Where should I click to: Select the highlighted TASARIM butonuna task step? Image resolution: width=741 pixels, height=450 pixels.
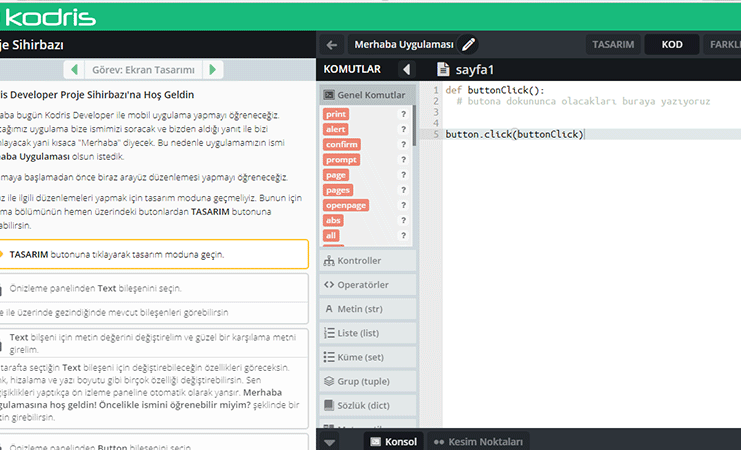click(x=152, y=254)
